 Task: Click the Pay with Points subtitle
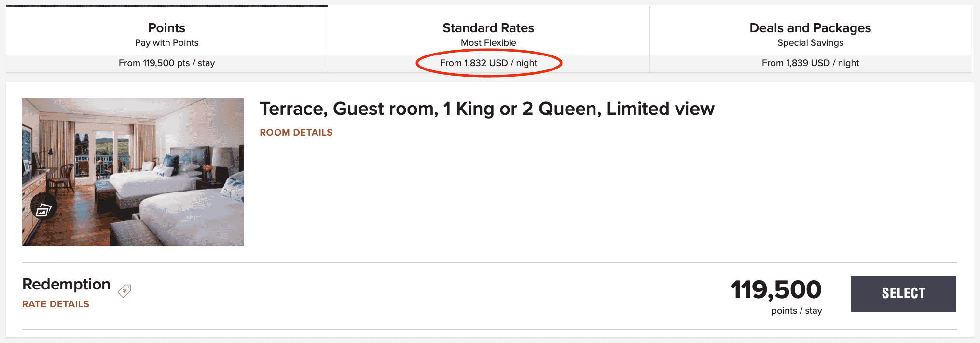pos(166,43)
